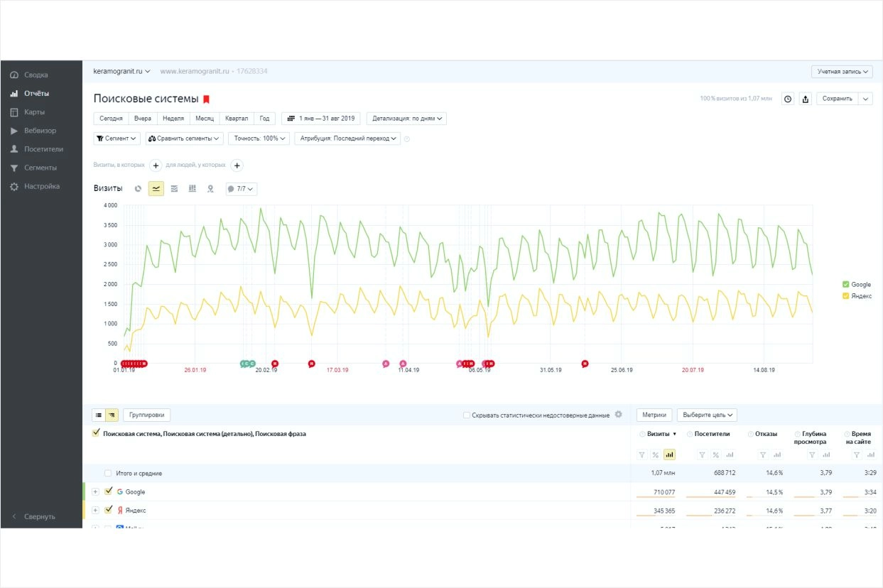Click the Группировки button
The height and width of the screenshot is (588, 883).
(147, 415)
